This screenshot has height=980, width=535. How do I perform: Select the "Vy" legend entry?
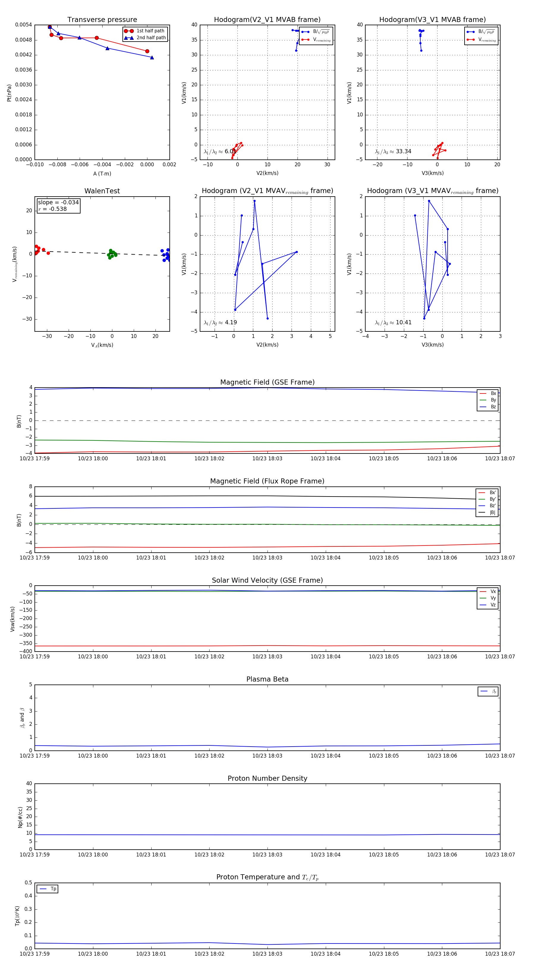click(x=488, y=598)
